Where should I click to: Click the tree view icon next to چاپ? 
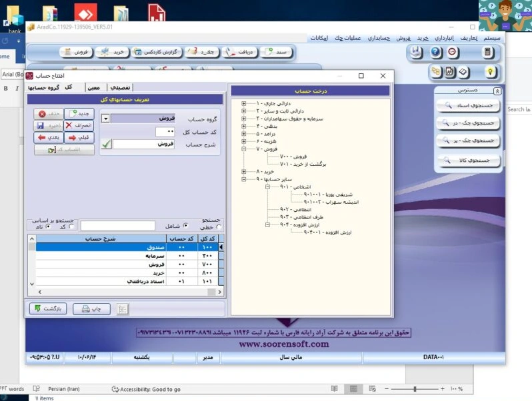tap(123, 309)
